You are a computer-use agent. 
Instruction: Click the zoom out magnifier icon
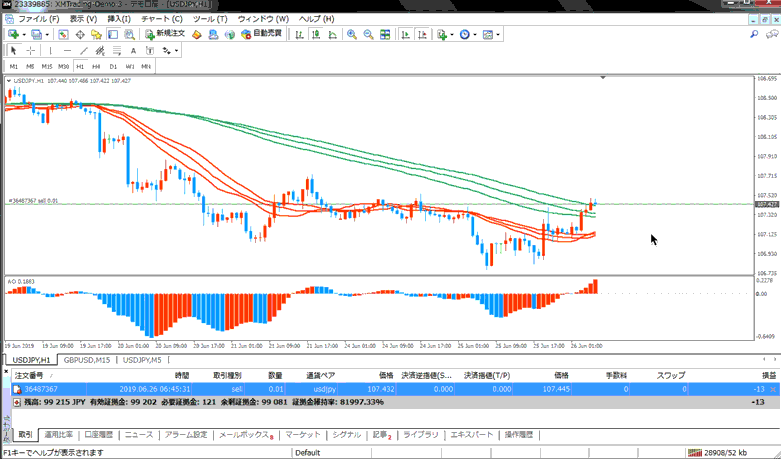point(369,34)
